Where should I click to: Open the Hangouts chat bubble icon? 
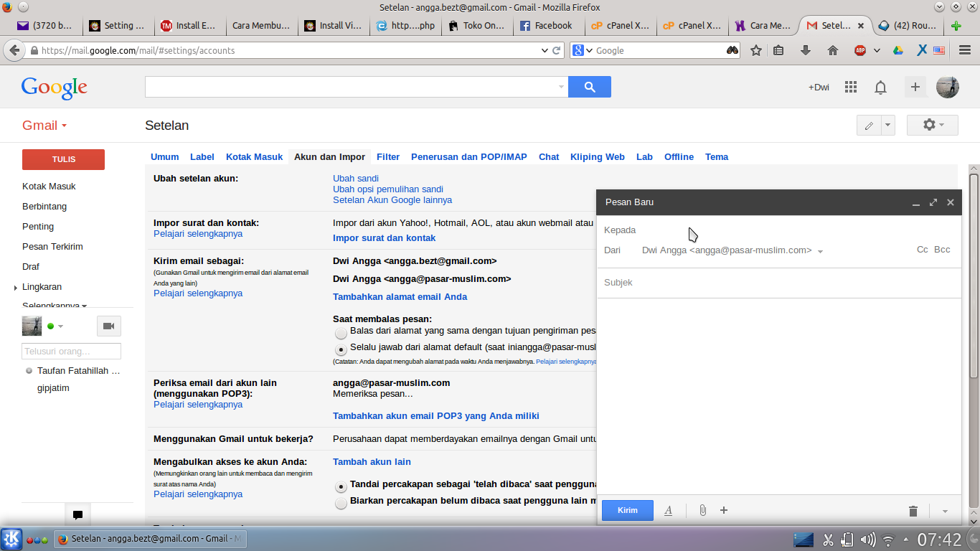(77, 514)
